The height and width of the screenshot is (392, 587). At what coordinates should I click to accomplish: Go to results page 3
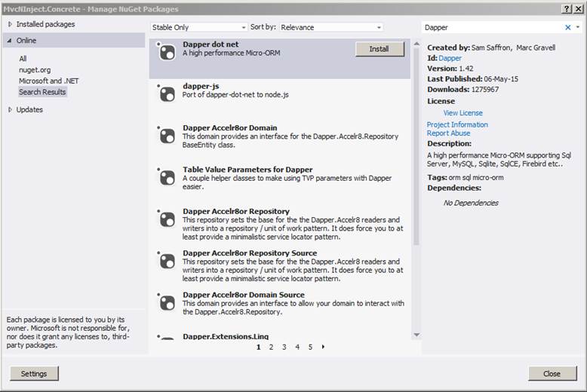click(284, 347)
